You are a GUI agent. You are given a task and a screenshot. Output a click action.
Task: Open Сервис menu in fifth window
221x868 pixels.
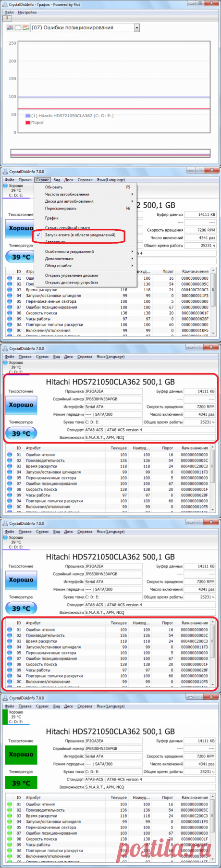tap(42, 706)
